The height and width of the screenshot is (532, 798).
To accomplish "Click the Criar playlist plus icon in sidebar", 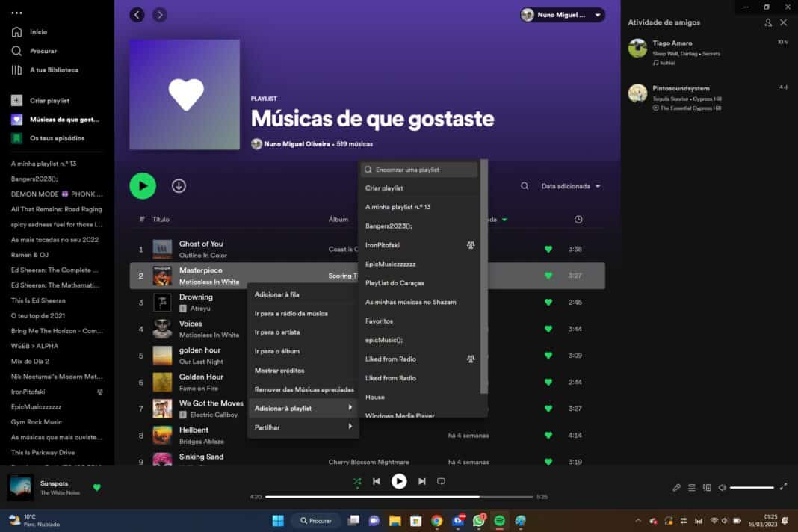I will pyautogui.click(x=16, y=100).
